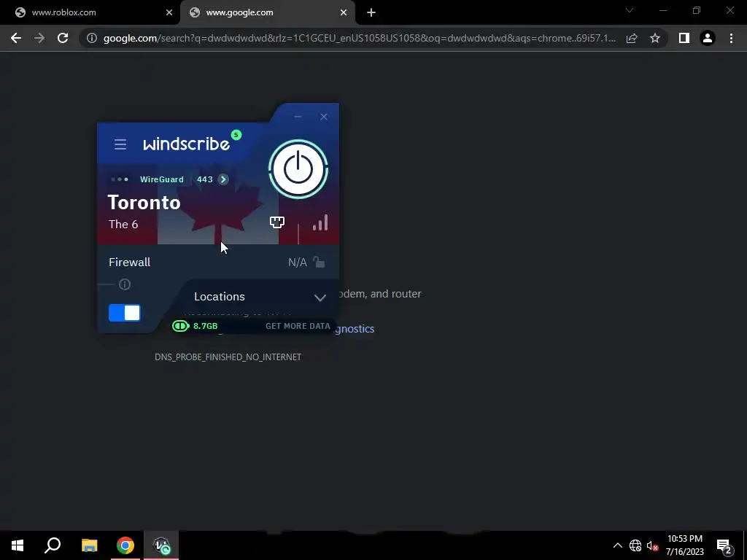Open Chrome tab search dropdown
This screenshot has height=560, width=747.
click(630, 10)
